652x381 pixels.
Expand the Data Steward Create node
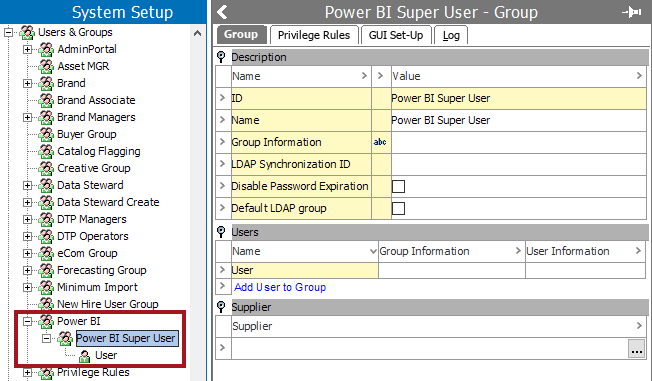tap(27, 203)
